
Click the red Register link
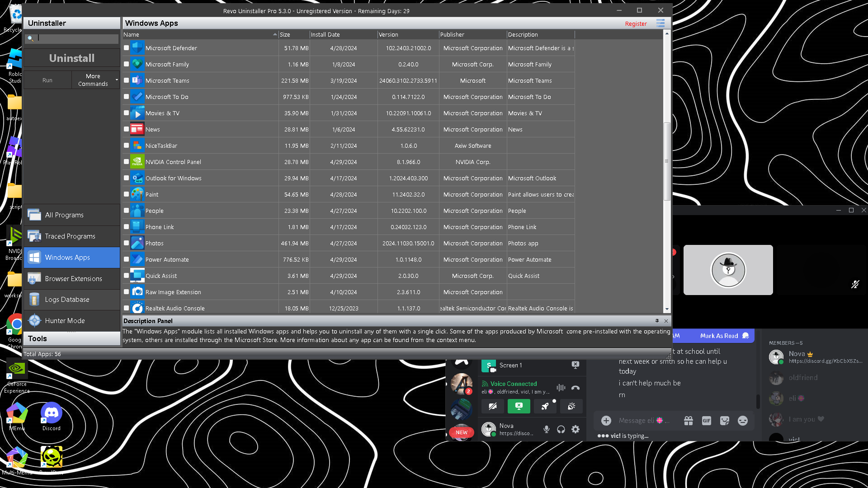tap(636, 23)
